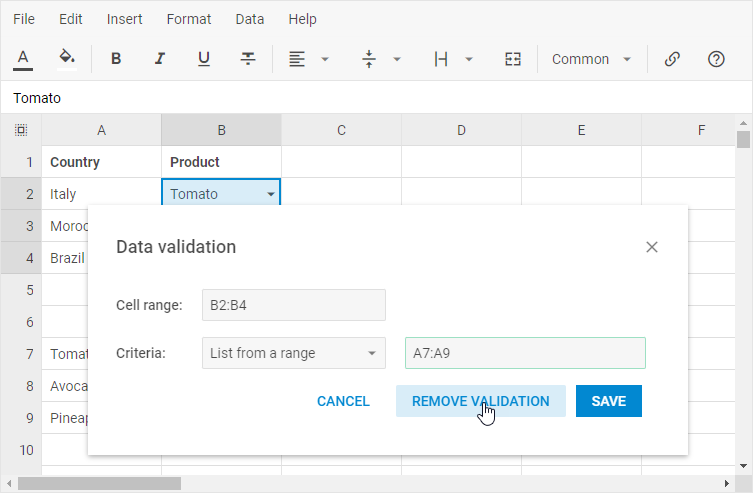Click the horizontal scrollbar left arrow

tap(9, 483)
